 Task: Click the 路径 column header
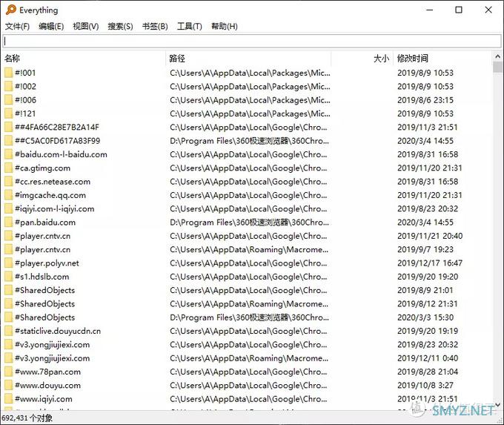248,58
